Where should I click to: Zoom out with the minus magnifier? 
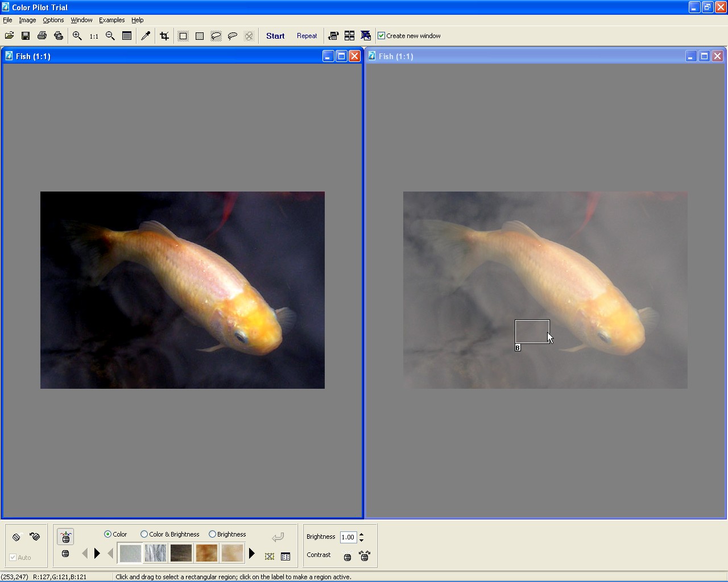(x=110, y=36)
